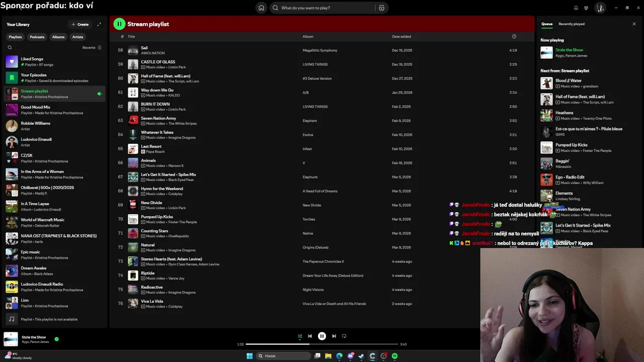The height and width of the screenshot is (362, 644).
Task: Open the 'A Head Full of Dreams' album link
Action: point(320,191)
